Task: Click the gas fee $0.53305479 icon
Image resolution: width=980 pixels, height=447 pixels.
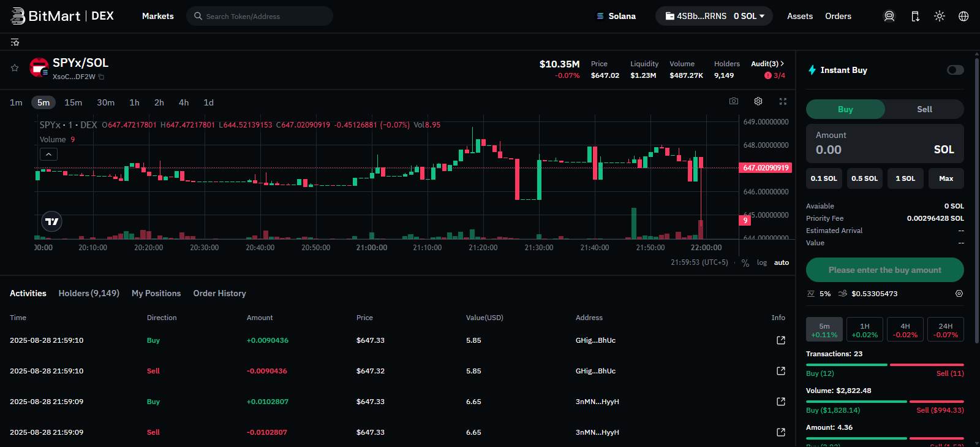Action: point(843,294)
